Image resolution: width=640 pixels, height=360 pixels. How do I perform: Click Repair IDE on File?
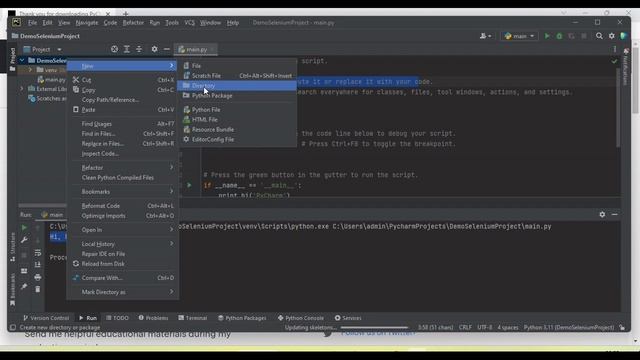pyautogui.click(x=123, y=254)
